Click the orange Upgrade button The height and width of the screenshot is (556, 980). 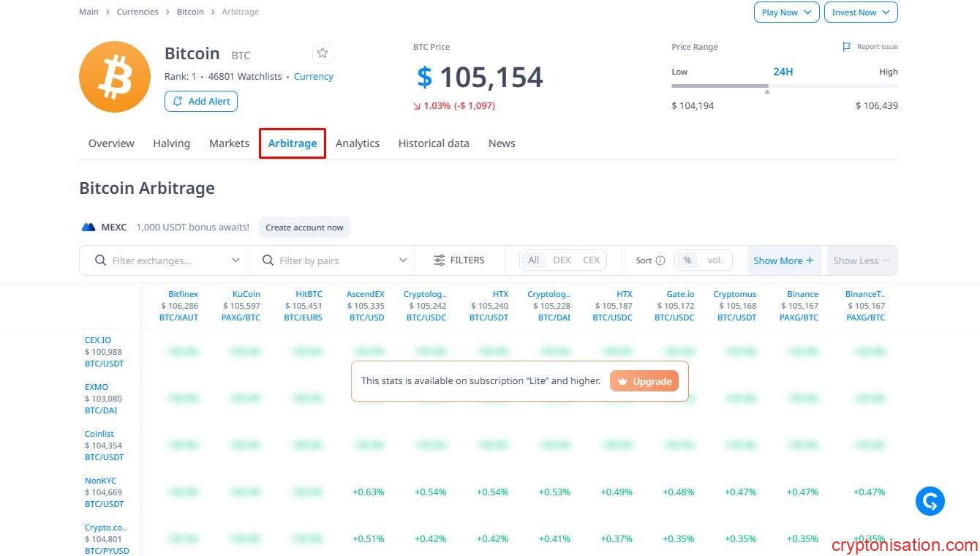644,381
